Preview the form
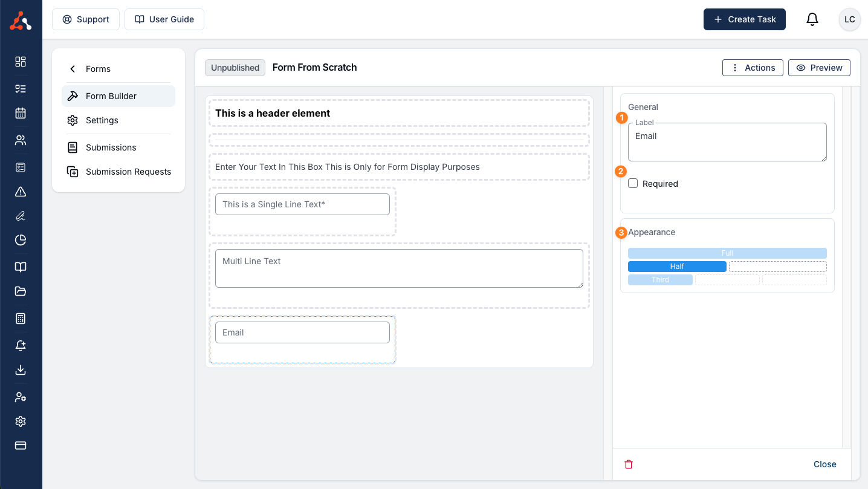This screenshot has height=489, width=868. pyautogui.click(x=819, y=68)
